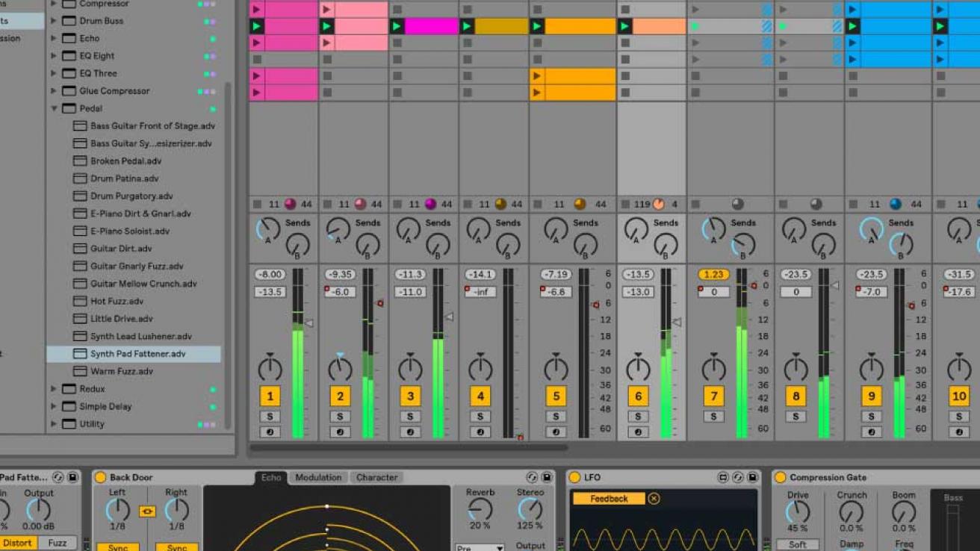Click the hot-swap preset icon on Compression Gate's neighbor LFO device
Viewport: 980px width, 551px height.
(737, 477)
